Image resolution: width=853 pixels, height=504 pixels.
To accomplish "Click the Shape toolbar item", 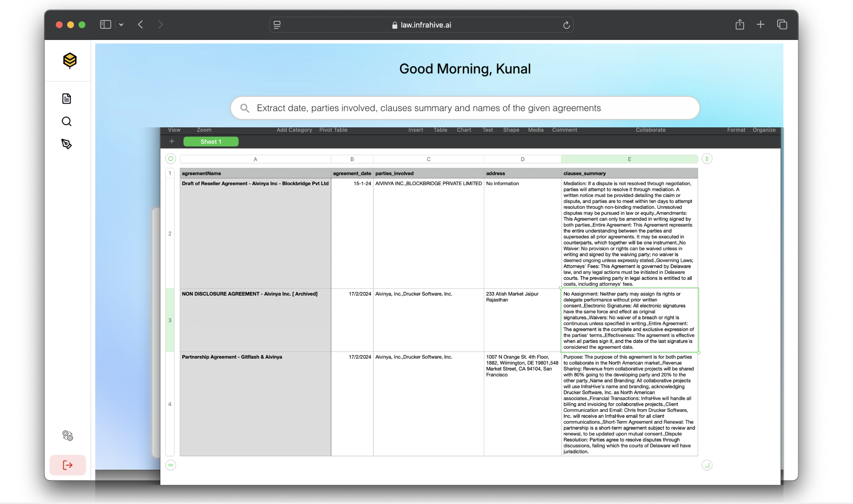I will [511, 130].
